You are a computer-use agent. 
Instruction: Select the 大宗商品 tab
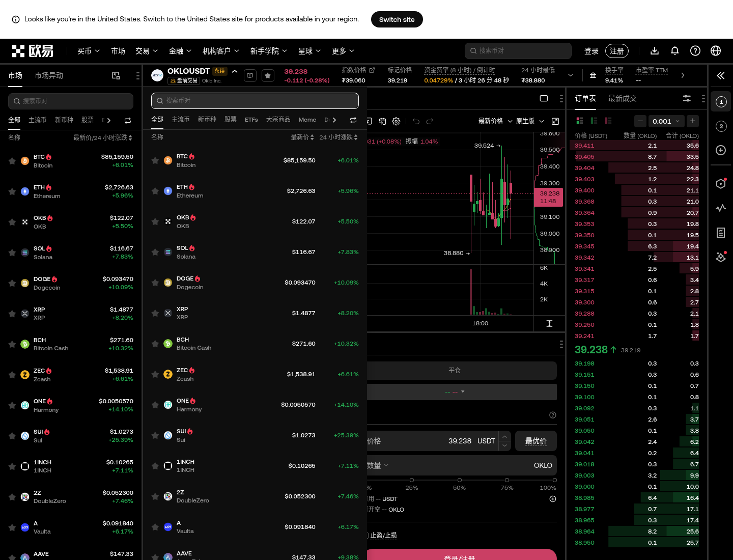tap(278, 120)
